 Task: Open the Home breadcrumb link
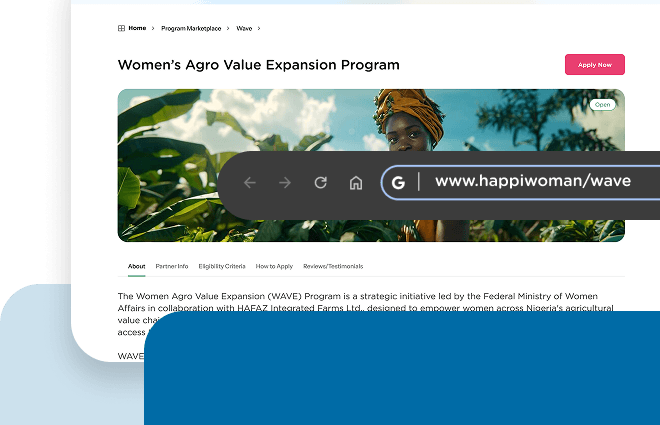137,28
